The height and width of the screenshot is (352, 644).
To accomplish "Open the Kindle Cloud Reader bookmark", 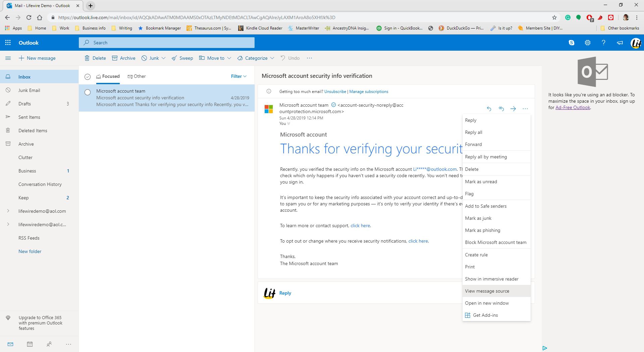I will [260, 28].
